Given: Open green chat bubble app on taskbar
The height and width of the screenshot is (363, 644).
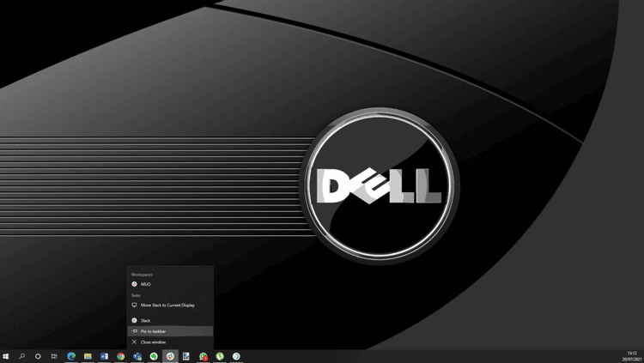Looking at the screenshot, I should (x=154, y=356).
